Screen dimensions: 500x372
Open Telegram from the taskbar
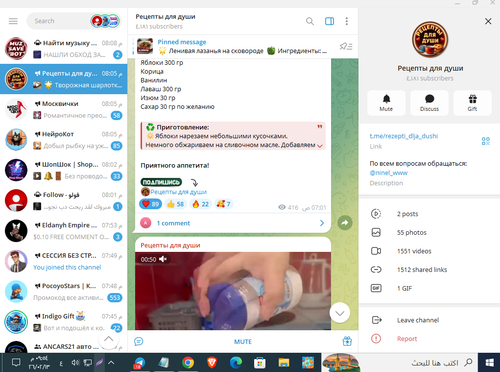139,363
